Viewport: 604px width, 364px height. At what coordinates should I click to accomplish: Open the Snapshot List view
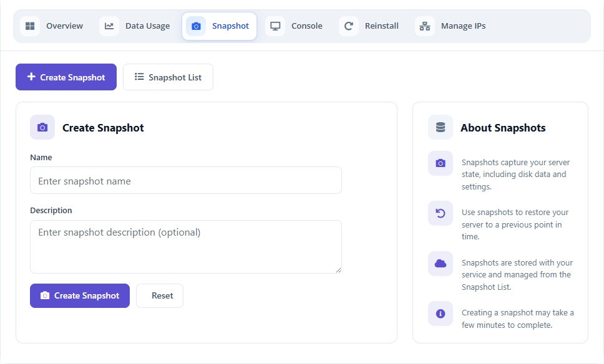click(168, 77)
